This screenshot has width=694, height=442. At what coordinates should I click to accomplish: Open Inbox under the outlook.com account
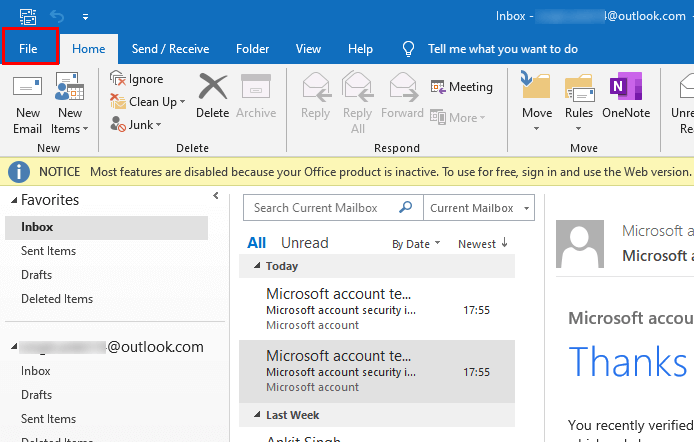coord(35,371)
